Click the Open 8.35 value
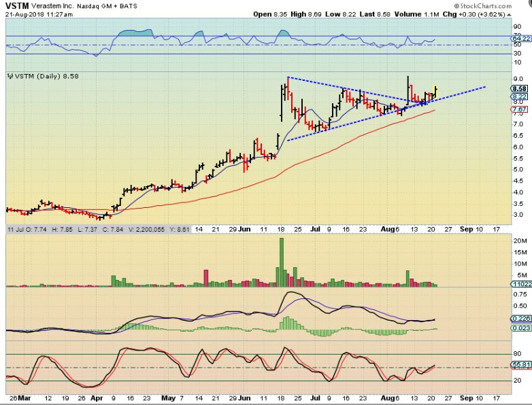The image size is (532, 405). 270,14
